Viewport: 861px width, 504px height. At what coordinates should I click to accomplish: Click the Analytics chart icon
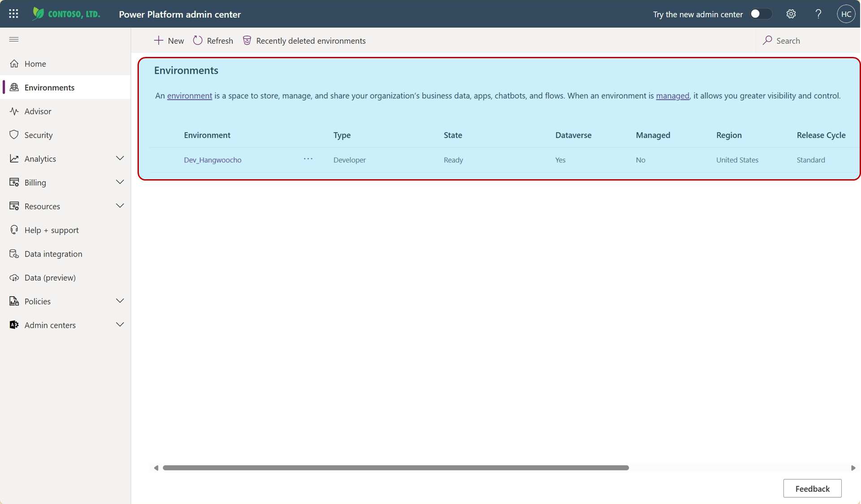[x=14, y=159]
